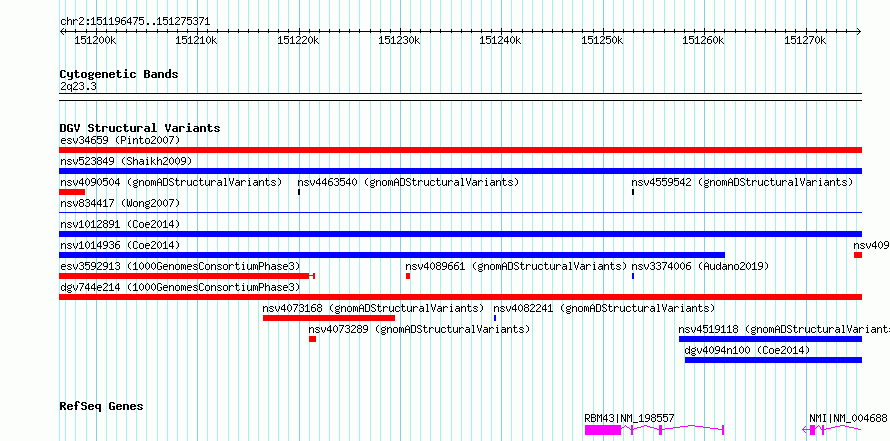Click the 151250k ruler tick label
This screenshot has height=441, width=890.
(x=603, y=40)
